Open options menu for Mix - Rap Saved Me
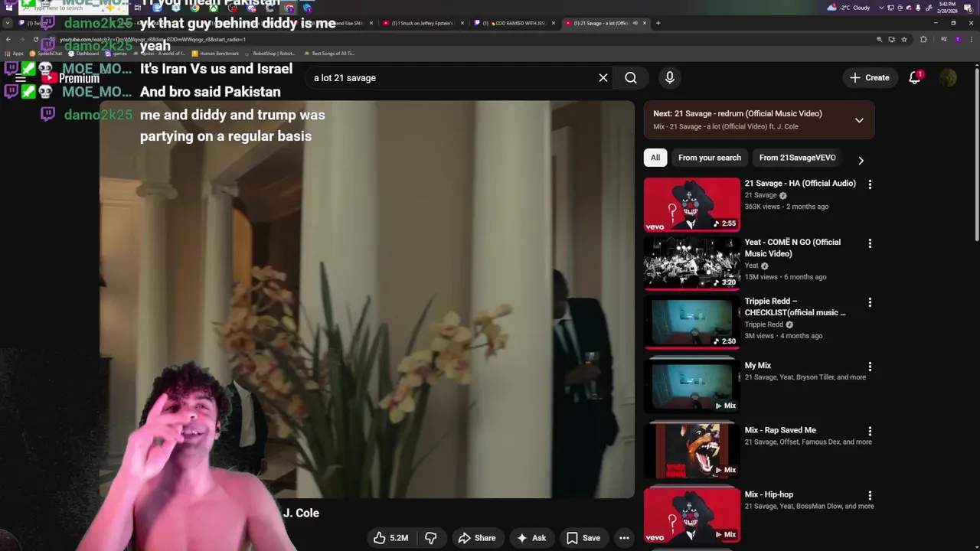The width and height of the screenshot is (980, 551). 870,431
